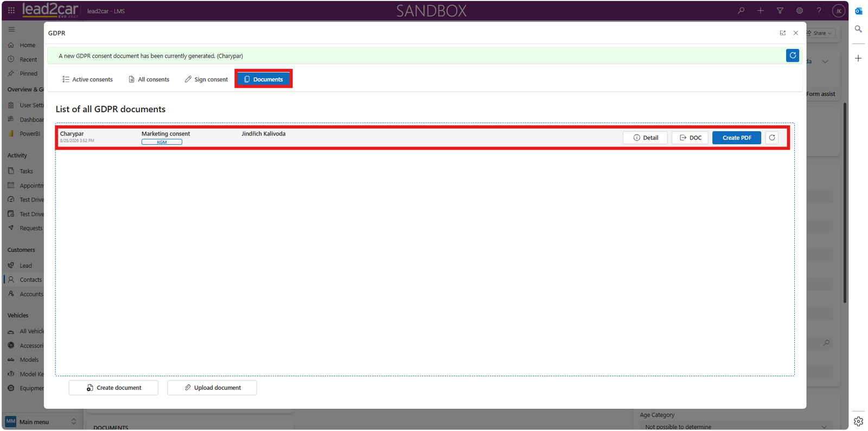Open the Outlook icon in side pane
The width and height of the screenshot is (868, 431).
coord(858,11)
